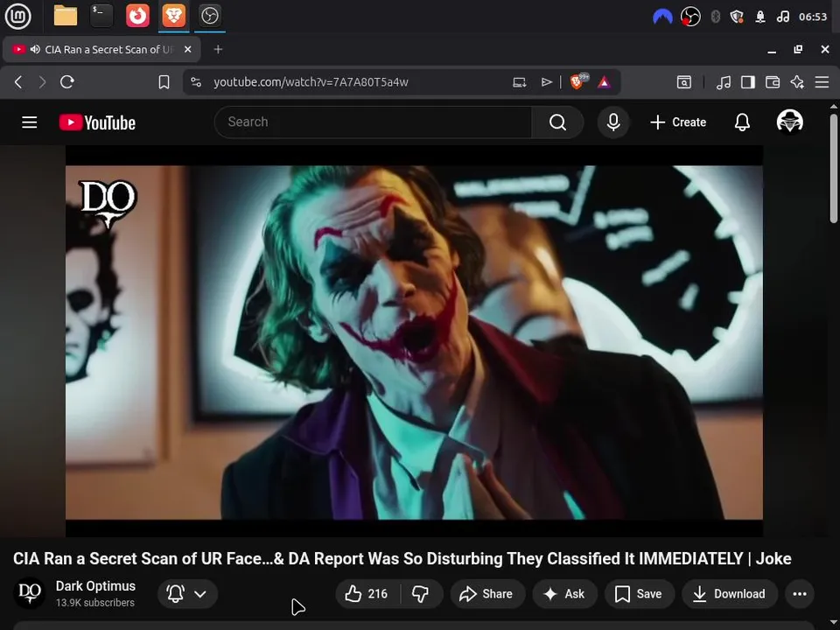840x630 pixels.
Task: Open the Create button
Action: click(678, 122)
